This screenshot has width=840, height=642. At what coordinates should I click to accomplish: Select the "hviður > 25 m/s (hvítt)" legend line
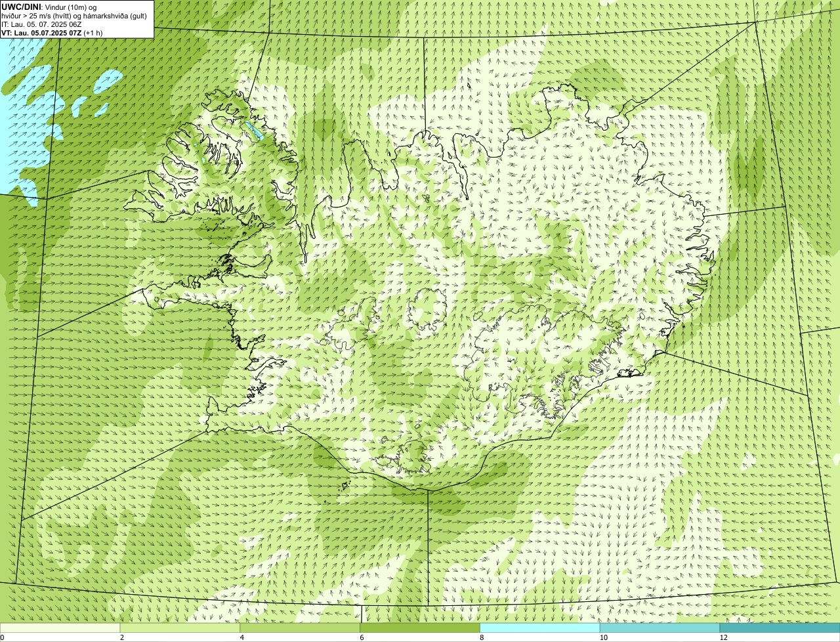coord(74,16)
